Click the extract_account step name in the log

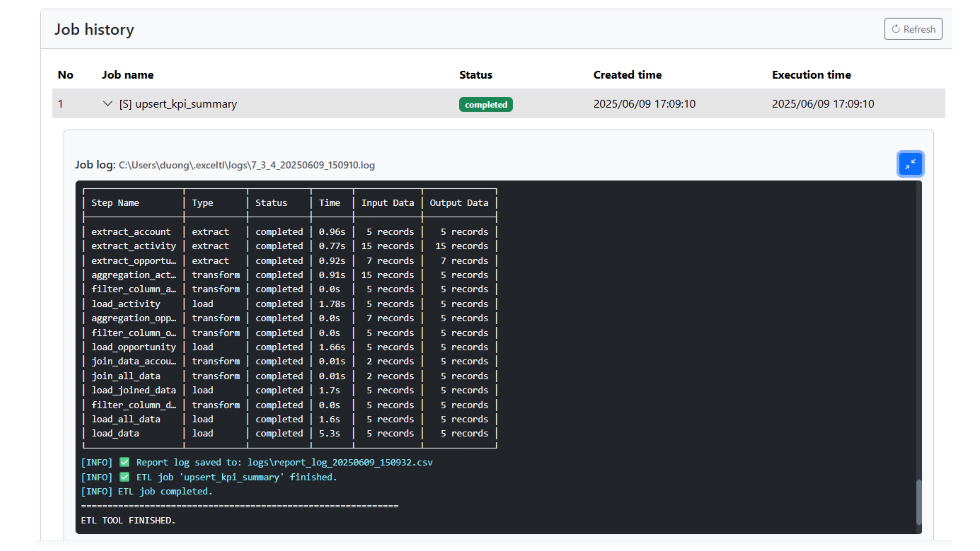click(131, 232)
